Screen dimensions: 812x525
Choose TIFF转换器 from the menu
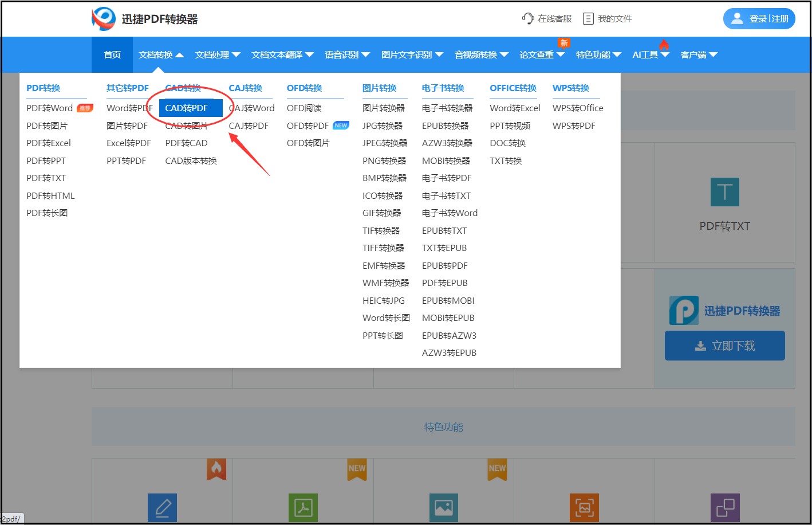(384, 248)
